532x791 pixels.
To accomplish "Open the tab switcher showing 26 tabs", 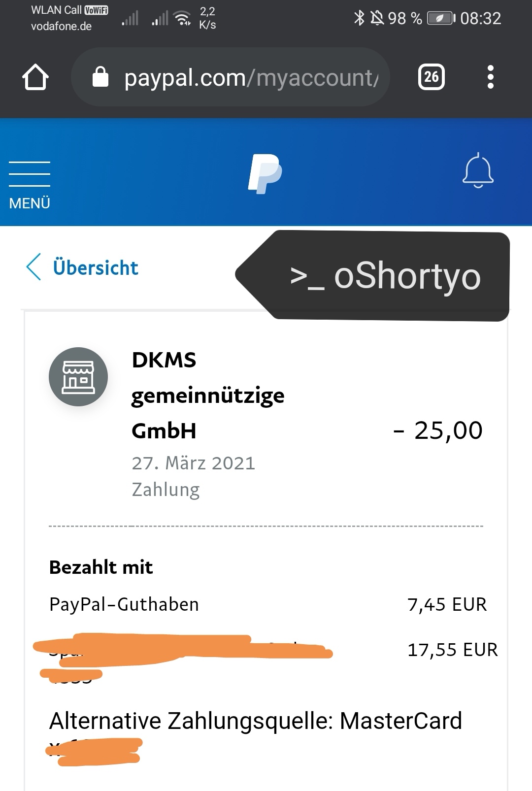I will (x=431, y=77).
